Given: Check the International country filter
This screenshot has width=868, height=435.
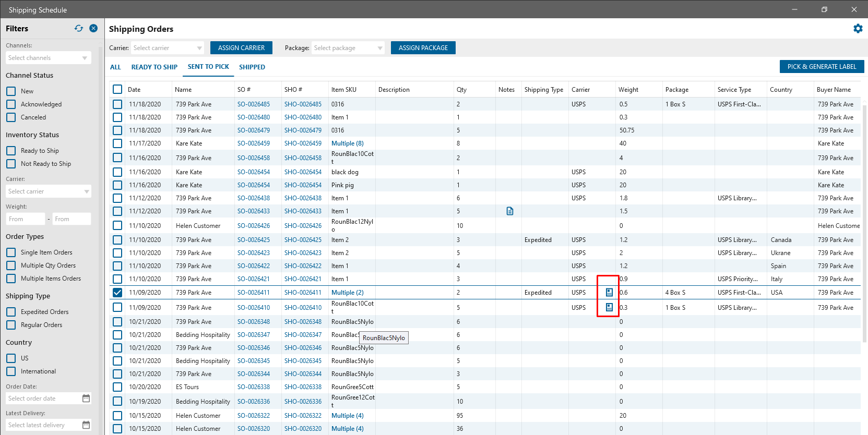Looking at the screenshot, I should click(x=11, y=371).
